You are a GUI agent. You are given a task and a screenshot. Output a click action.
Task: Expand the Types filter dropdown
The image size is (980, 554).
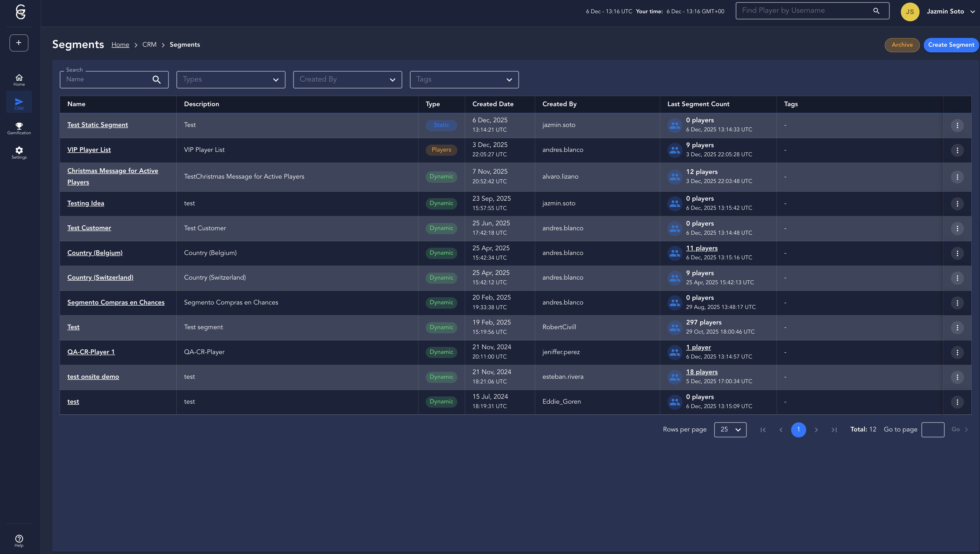[231, 79]
